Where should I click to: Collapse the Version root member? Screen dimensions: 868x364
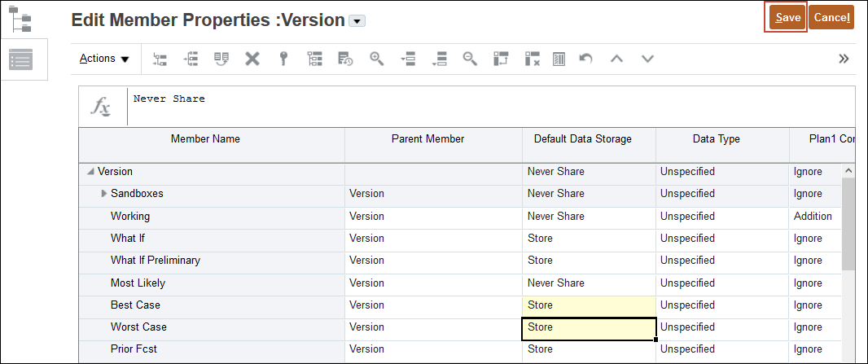[90, 172]
